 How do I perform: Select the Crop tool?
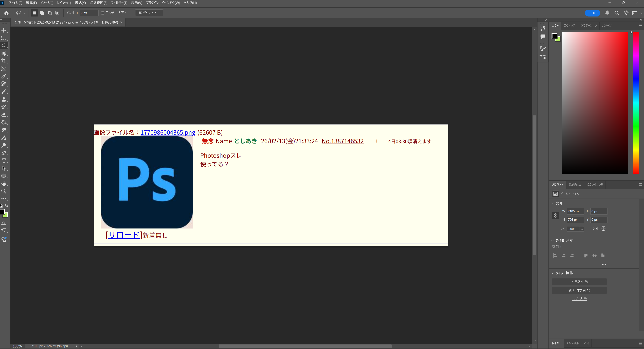4,61
